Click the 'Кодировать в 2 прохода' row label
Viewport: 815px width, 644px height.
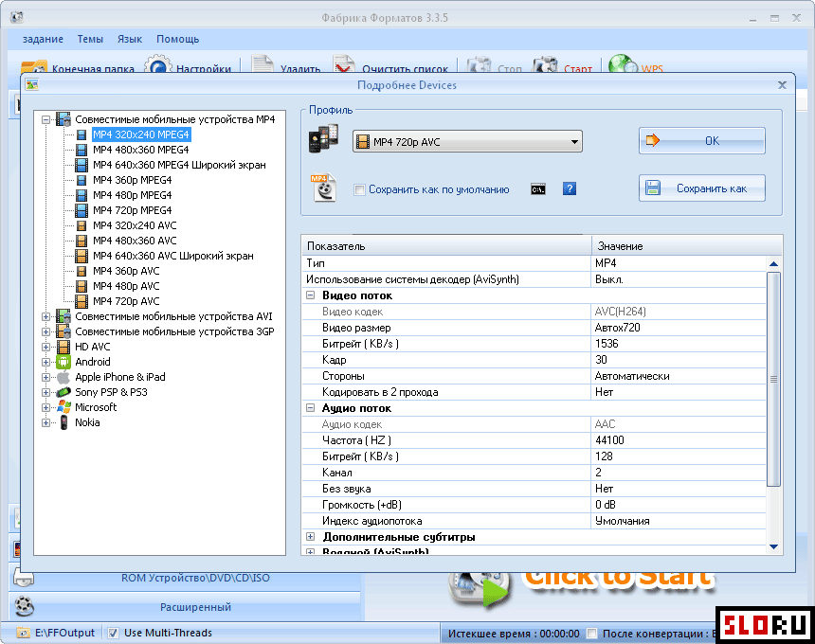(380, 392)
